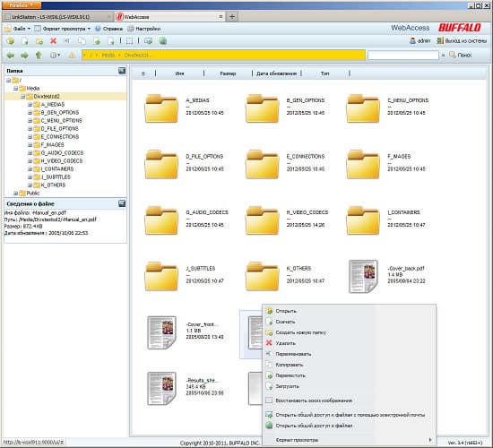Open the Формат просмотра dropdown menu

click(62, 29)
